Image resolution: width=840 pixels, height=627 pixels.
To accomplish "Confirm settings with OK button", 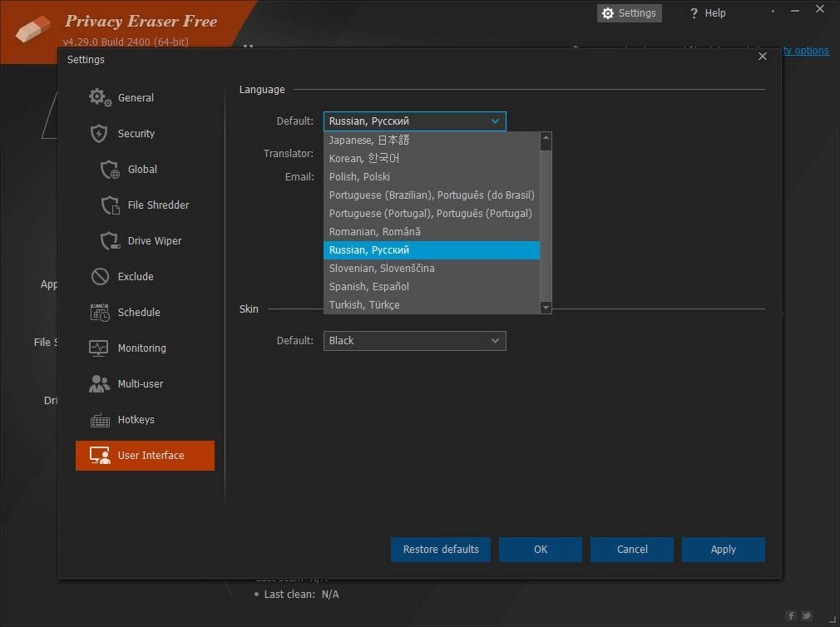I will pos(541,550).
